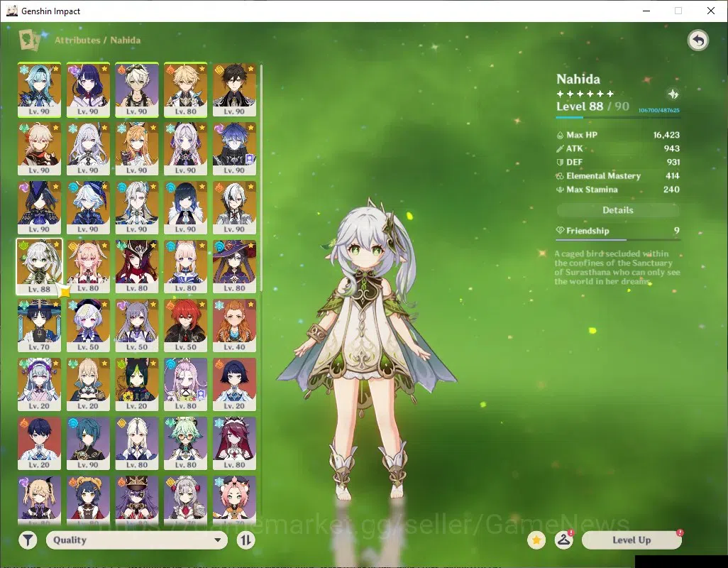This screenshot has height=568, width=728.
Task: Select the Anemo maid-headdress Lv. 20 card
Action: pos(40,385)
